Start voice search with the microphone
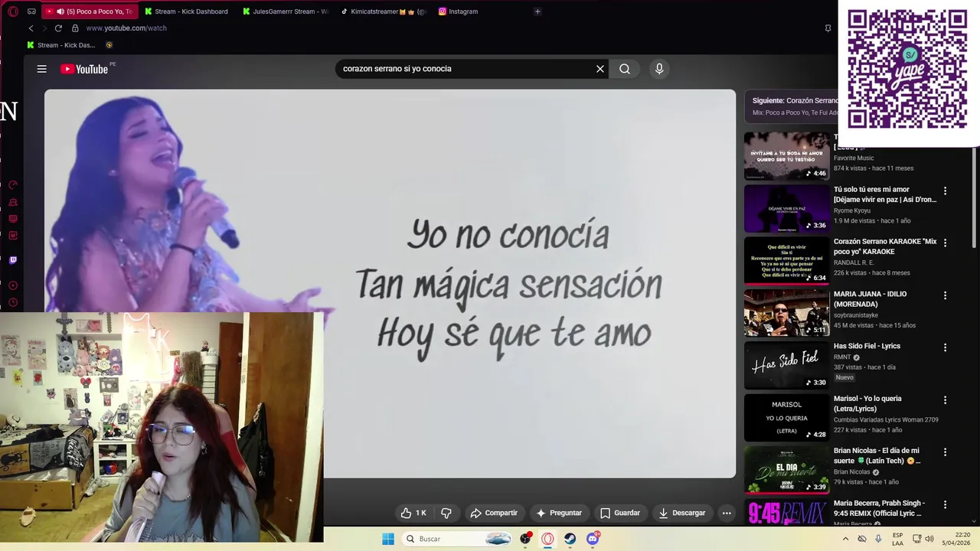This screenshot has height=551, width=980. 659,69
